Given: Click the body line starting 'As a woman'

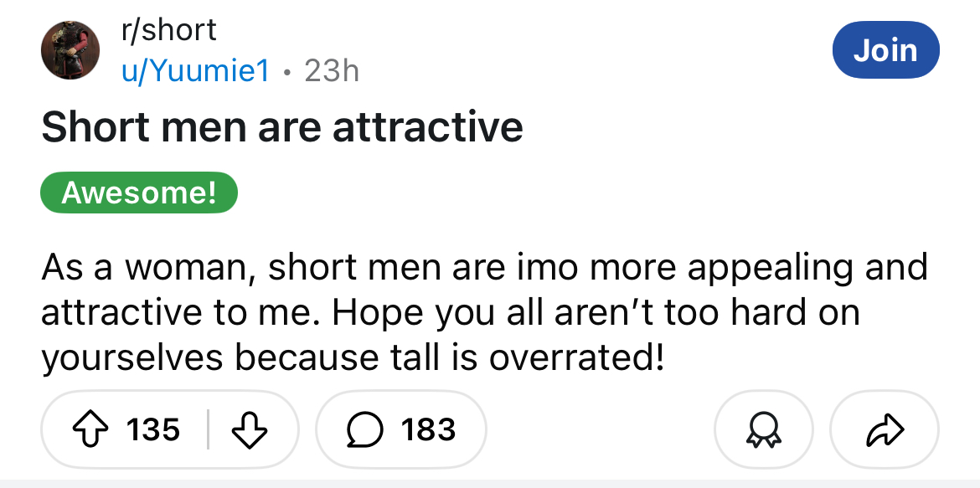Looking at the screenshot, I should pos(484,267).
